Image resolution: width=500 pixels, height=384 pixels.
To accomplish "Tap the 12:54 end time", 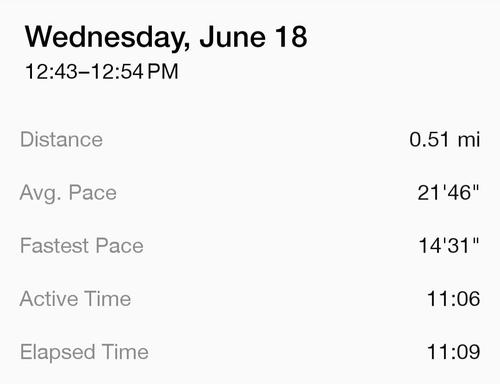I will 117,72.
